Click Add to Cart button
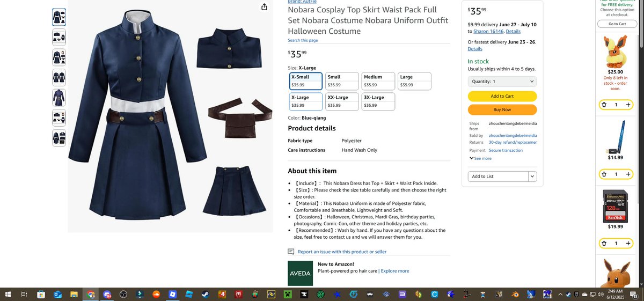The image size is (644, 301). click(502, 96)
